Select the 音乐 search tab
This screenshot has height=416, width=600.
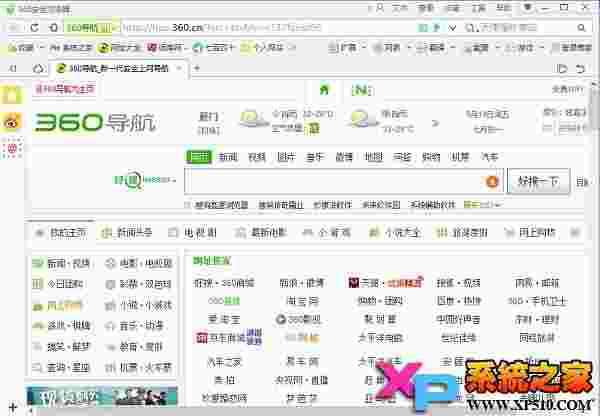point(315,157)
